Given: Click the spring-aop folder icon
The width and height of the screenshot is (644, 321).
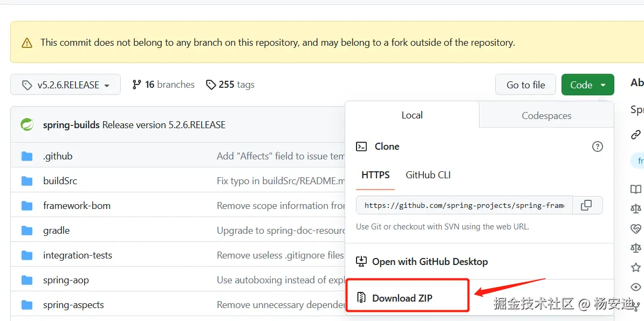Looking at the screenshot, I should (x=27, y=280).
